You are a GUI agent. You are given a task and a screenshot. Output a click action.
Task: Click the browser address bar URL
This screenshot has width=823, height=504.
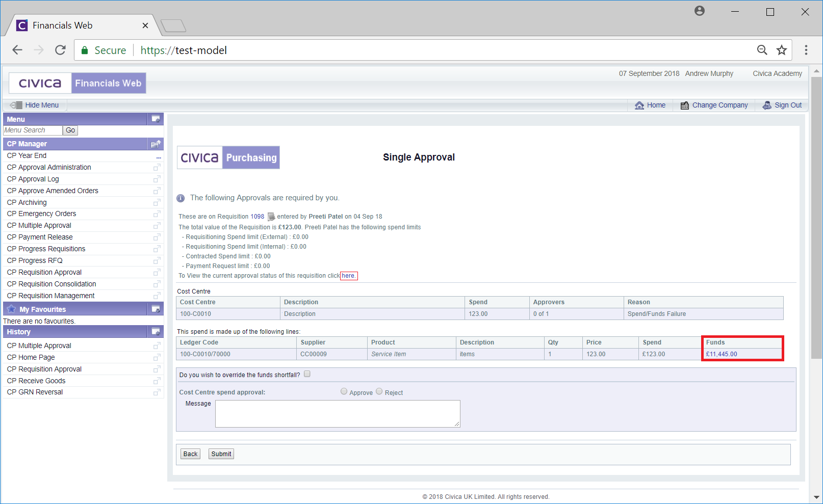[x=184, y=50]
